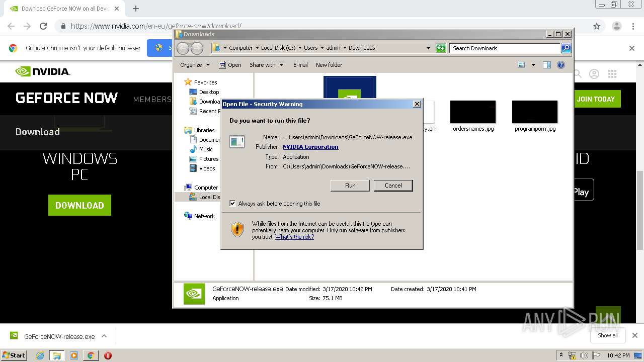This screenshot has height=362, width=644.
Task: Focus the Search Downloads field
Action: 505,48
